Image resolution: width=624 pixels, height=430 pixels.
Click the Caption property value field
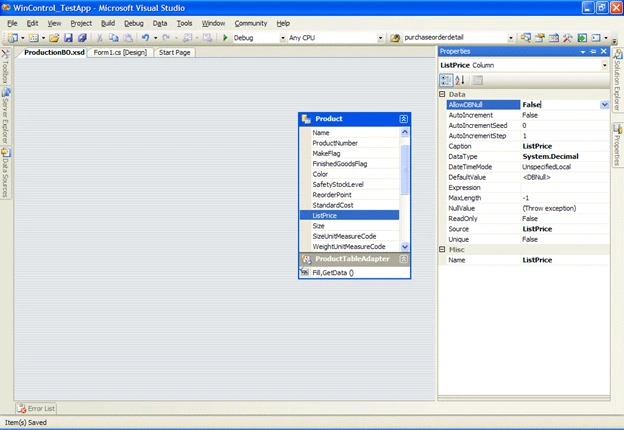tap(565, 146)
